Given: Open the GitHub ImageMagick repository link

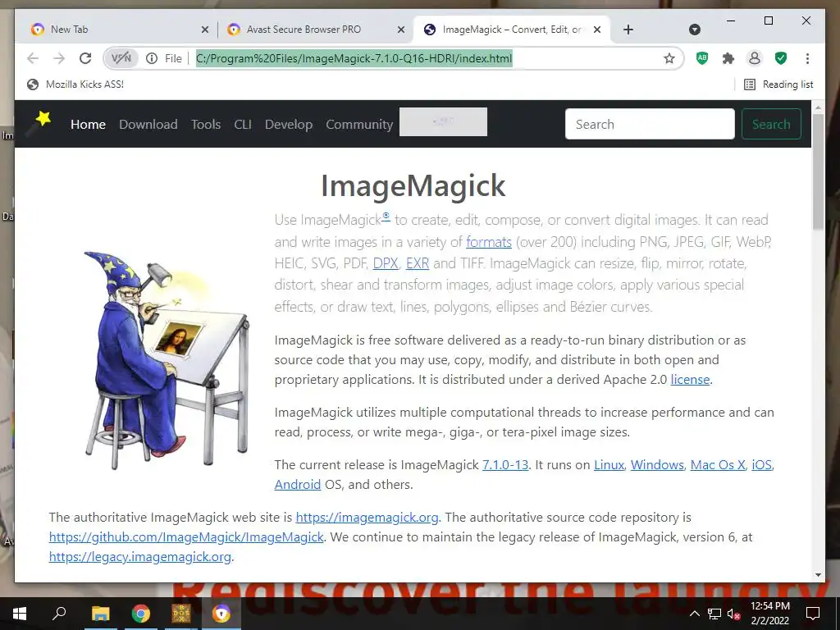Looking at the screenshot, I should point(186,536).
